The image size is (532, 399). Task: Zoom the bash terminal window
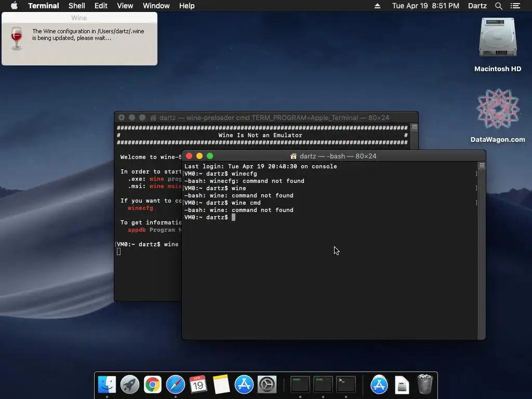tap(210, 156)
